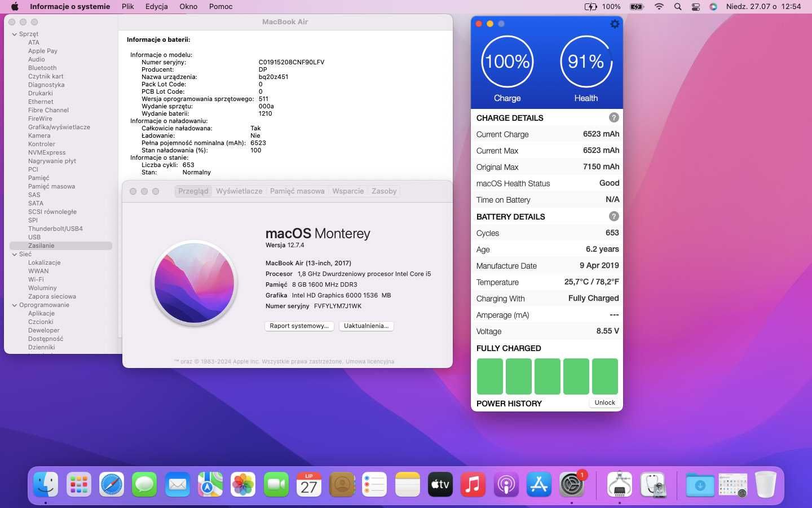812x508 pixels.
Task: Select Grafika/wyświetlacze in sidebar
Action: (59, 127)
